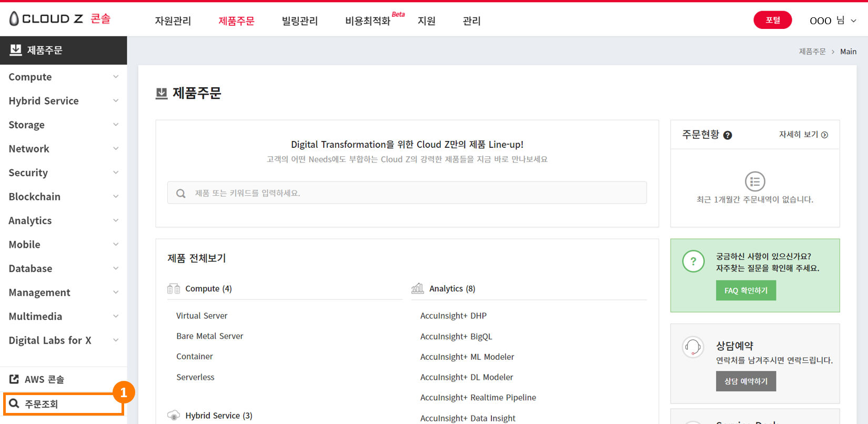The image size is (868, 424).
Task: Click the FAQ 확인하기 button
Action: tap(746, 290)
